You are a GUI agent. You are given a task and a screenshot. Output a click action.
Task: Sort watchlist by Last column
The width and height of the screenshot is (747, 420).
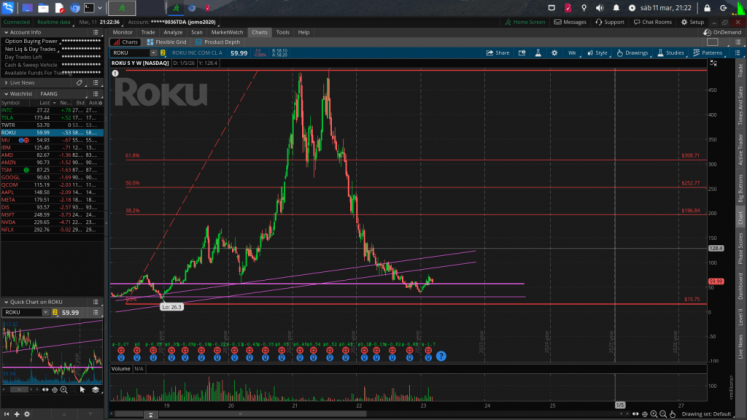(44, 103)
